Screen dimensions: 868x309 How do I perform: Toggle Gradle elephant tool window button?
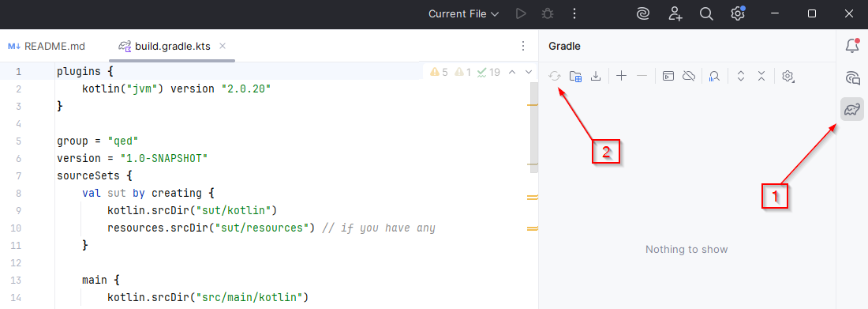(851, 109)
